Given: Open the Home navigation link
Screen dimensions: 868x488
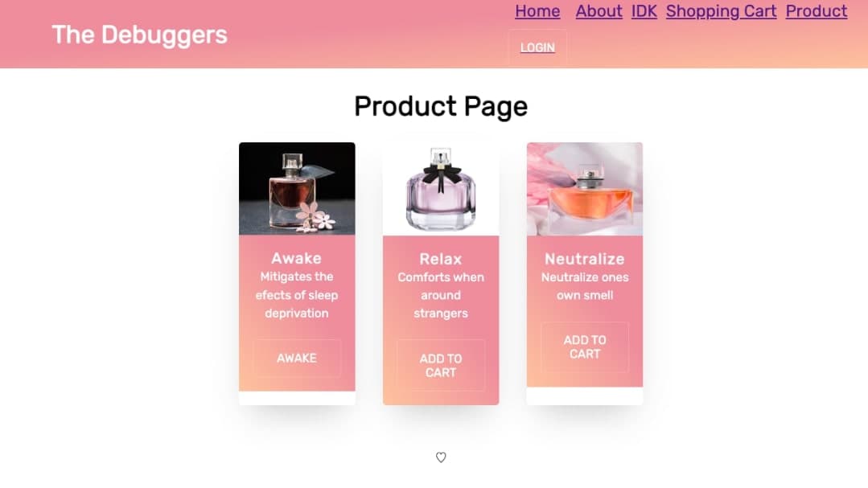Looking at the screenshot, I should click(537, 11).
